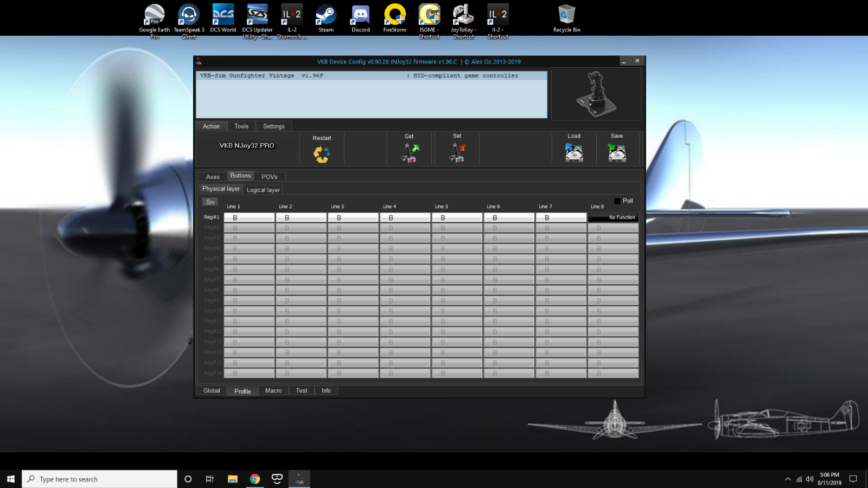Switch to the Settings tab
This screenshot has height=488, width=868.
pyautogui.click(x=274, y=126)
